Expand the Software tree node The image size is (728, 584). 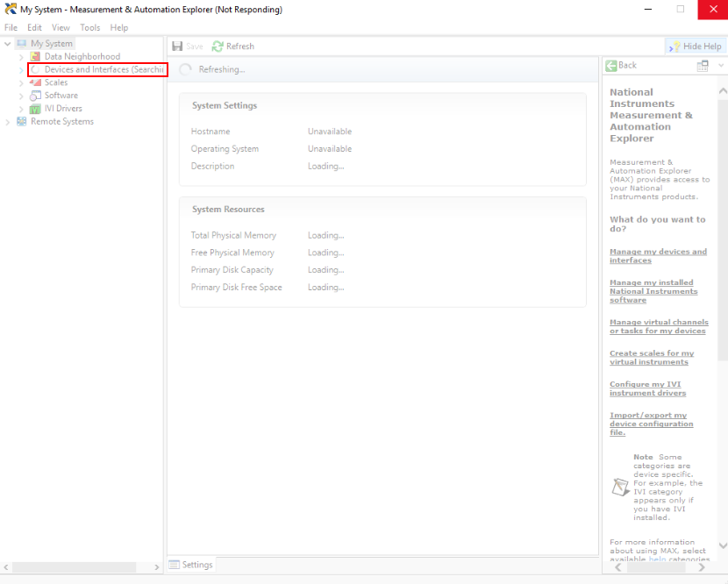pos(21,96)
